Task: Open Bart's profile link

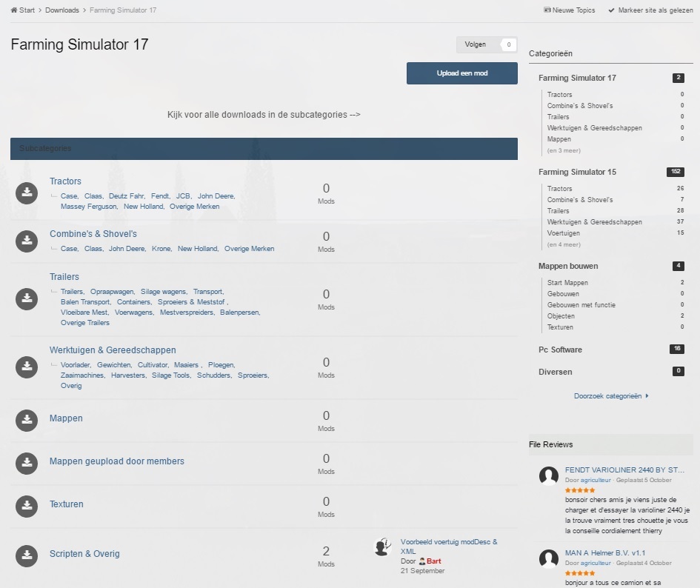Action: tap(433, 561)
